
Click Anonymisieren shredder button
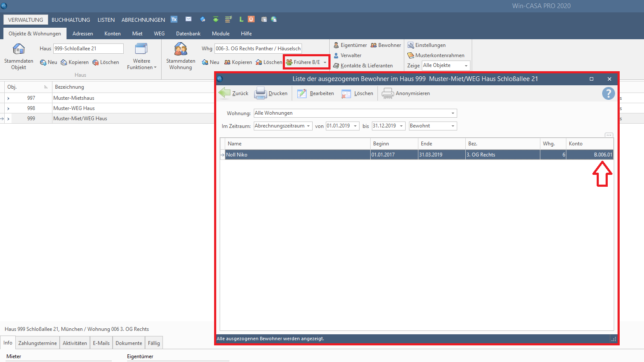(x=406, y=93)
